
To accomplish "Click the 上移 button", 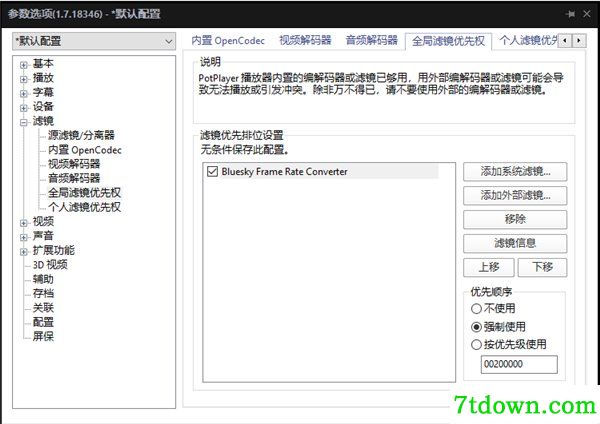I will click(x=489, y=267).
